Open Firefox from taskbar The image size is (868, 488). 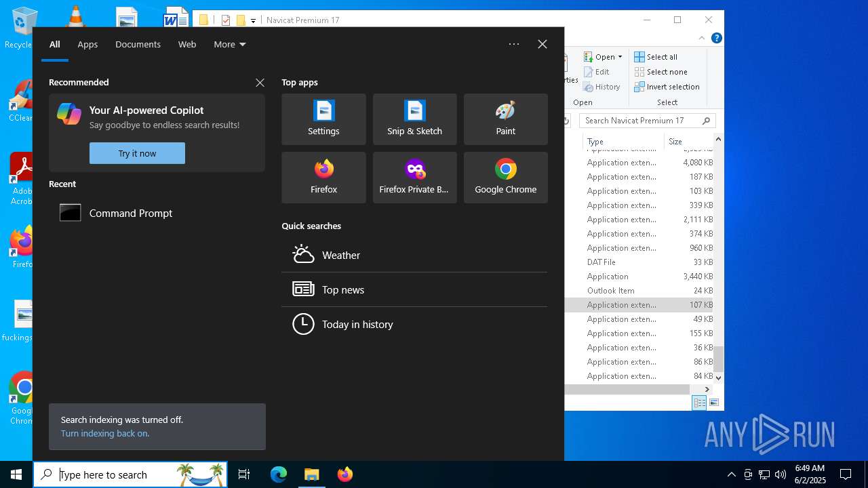(345, 474)
